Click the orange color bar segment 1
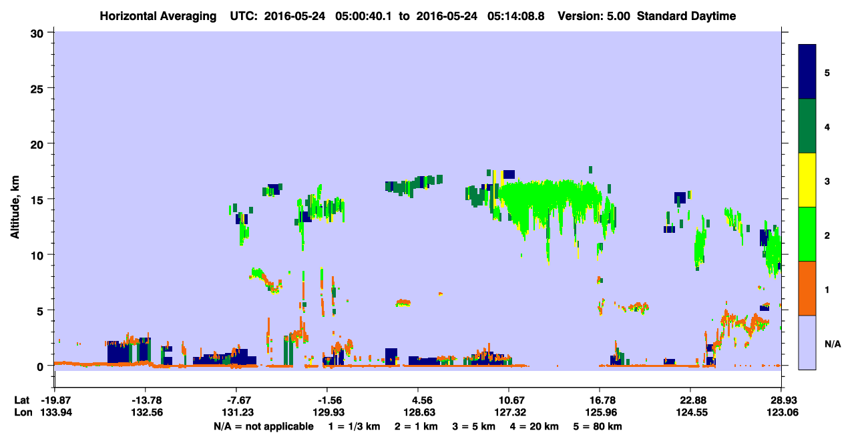This screenshot has height=445, width=868. [807, 288]
